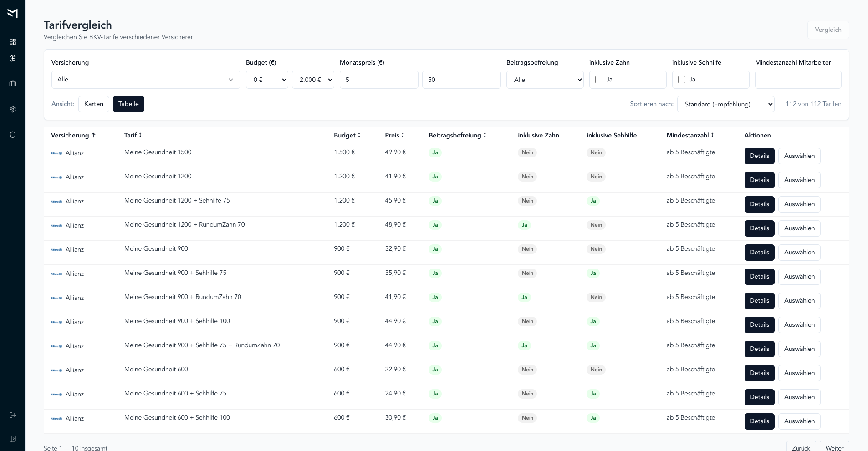
Task: Switch view to Tabelle
Action: click(128, 104)
